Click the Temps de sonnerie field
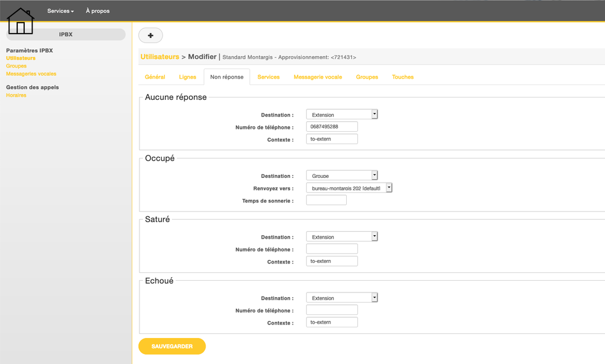 click(326, 200)
